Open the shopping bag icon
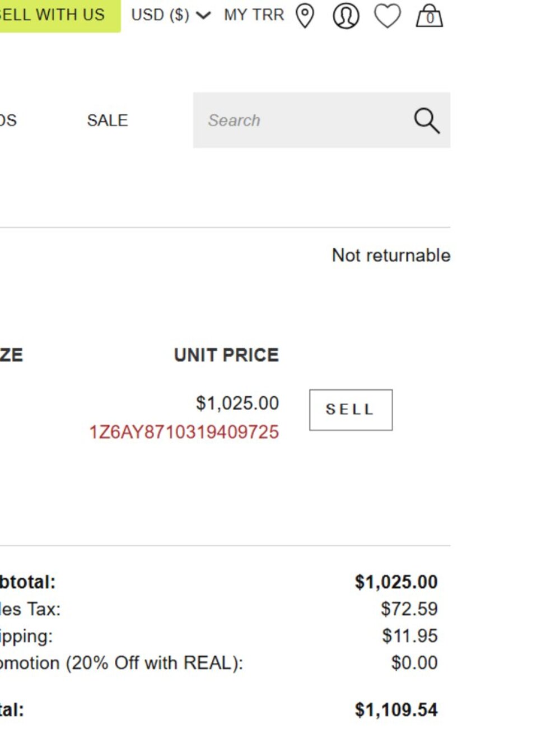This screenshot has height=747, width=560. point(429,16)
